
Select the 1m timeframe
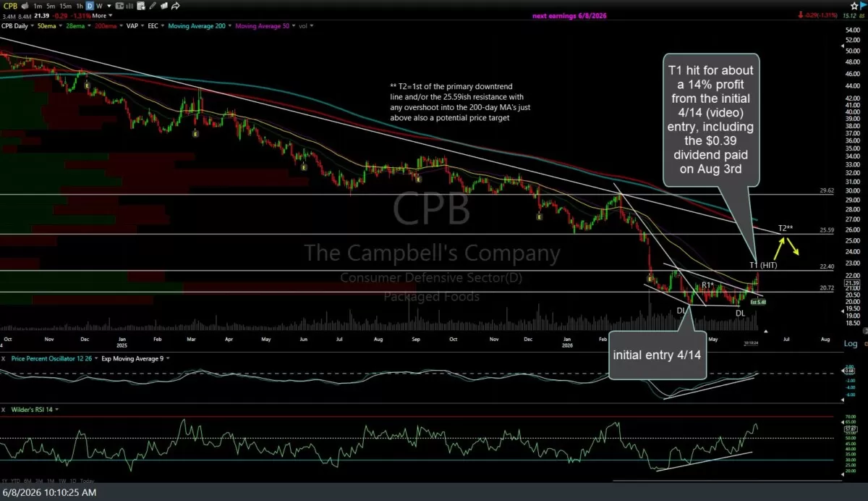38,6
